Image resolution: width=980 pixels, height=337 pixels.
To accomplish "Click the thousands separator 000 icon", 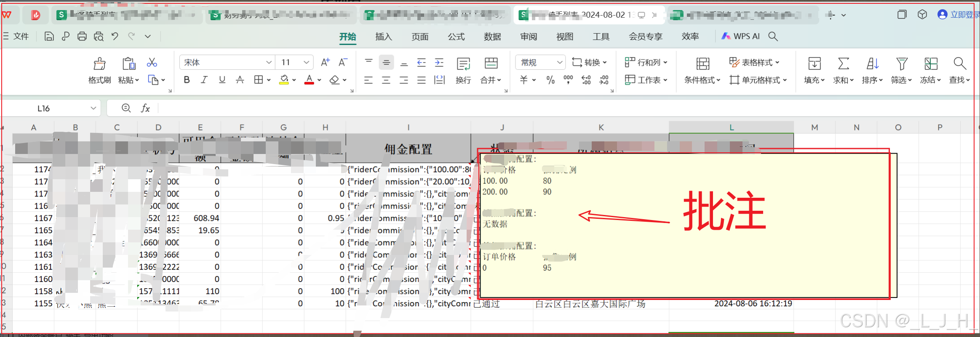I will [568, 80].
